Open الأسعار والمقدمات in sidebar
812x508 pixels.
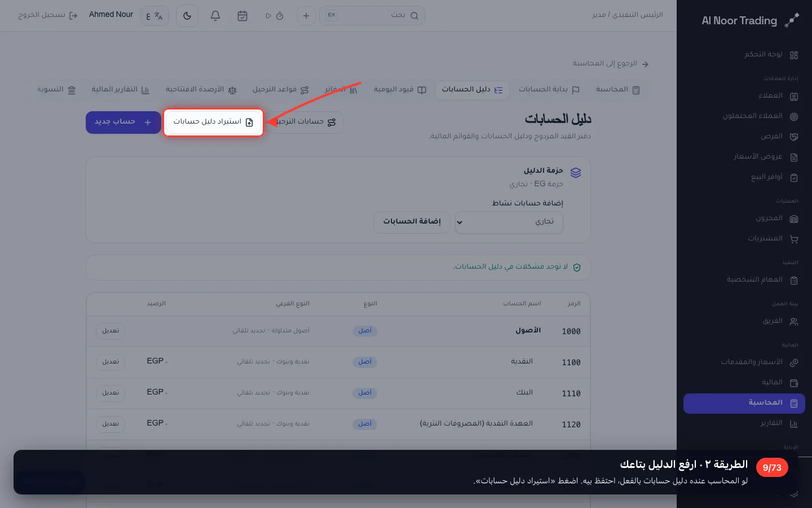[744, 362]
